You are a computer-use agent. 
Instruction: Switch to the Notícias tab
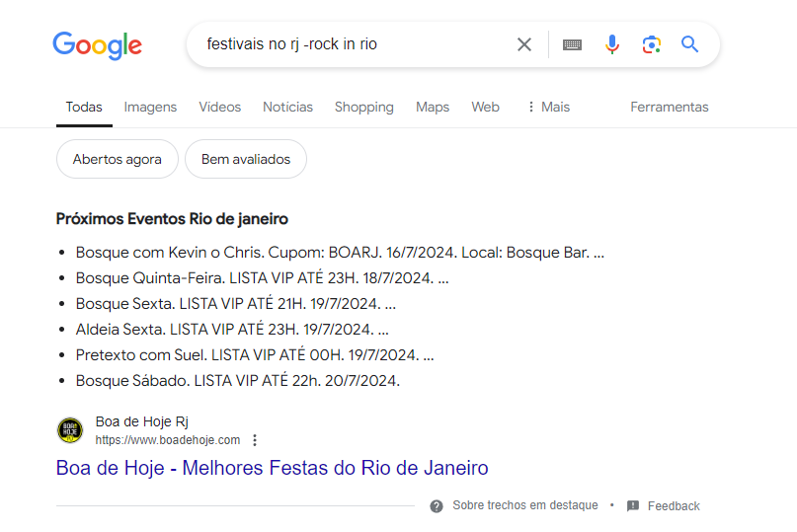click(x=287, y=108)
